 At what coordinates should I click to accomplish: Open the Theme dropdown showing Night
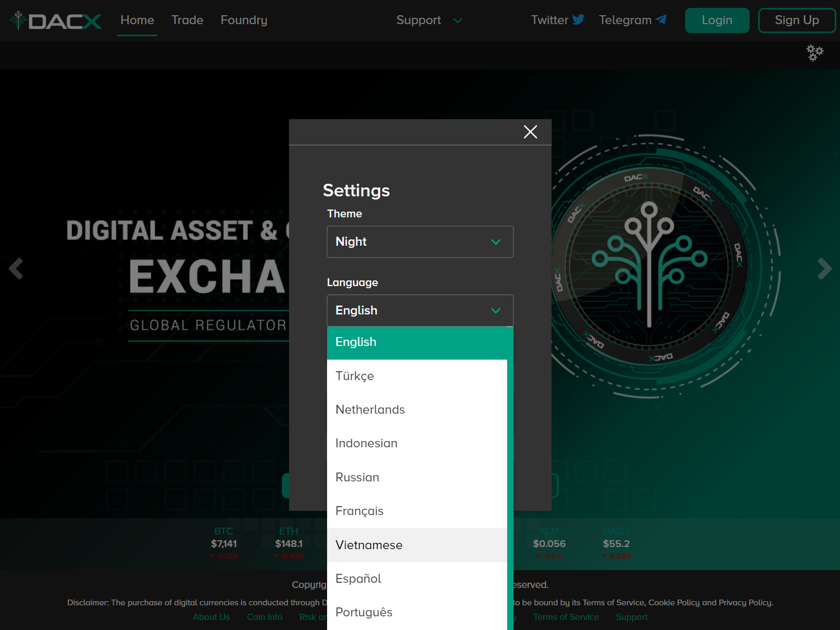tap(420, 241)
